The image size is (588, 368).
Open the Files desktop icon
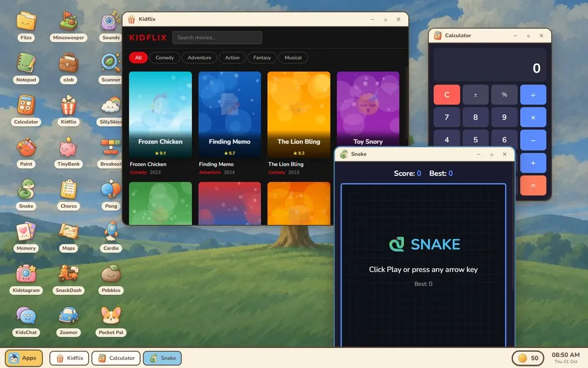(26, 26)
